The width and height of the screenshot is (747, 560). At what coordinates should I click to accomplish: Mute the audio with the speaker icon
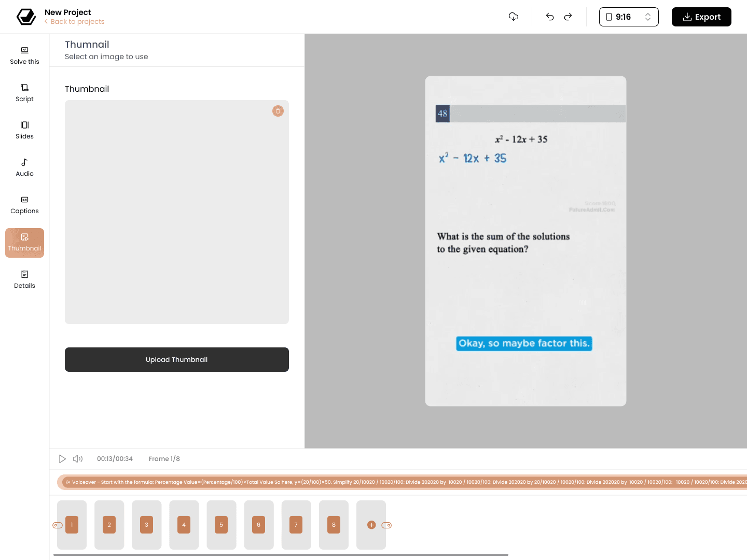(x=78, y=459)
